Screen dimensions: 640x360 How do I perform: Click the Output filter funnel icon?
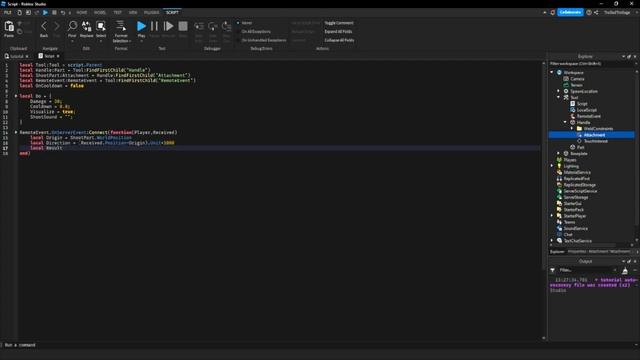(x=552, y=270)
